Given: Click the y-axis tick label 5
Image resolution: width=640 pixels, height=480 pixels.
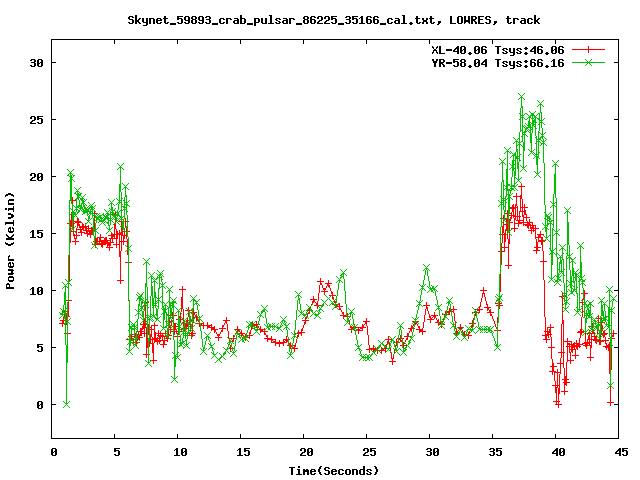Looking at the screenshot, I should pyautogui.click(x=40, y=348).
